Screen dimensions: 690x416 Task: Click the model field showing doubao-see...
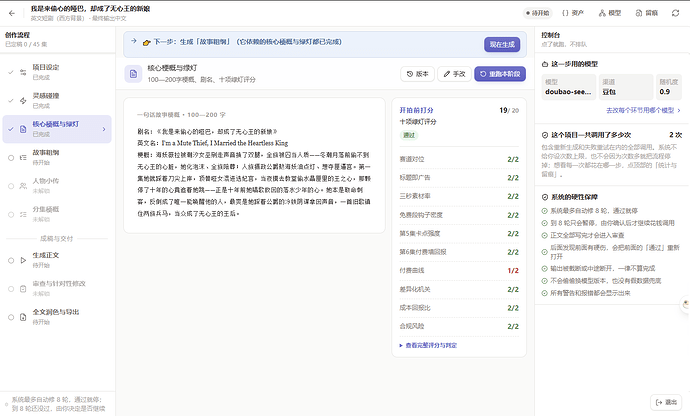pyautogui.click(x=569, y=87)
